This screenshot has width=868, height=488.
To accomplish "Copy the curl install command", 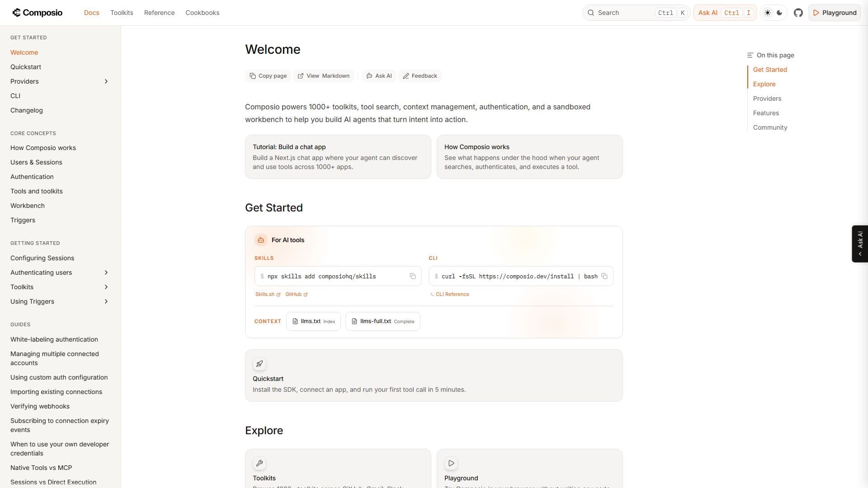I will 604,276.
